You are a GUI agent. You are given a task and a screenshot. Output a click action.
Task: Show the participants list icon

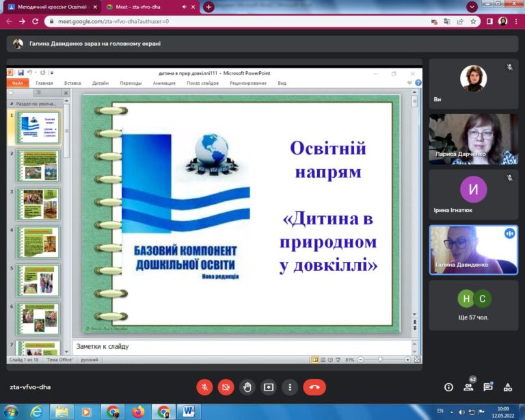click(x=468, y=387)
